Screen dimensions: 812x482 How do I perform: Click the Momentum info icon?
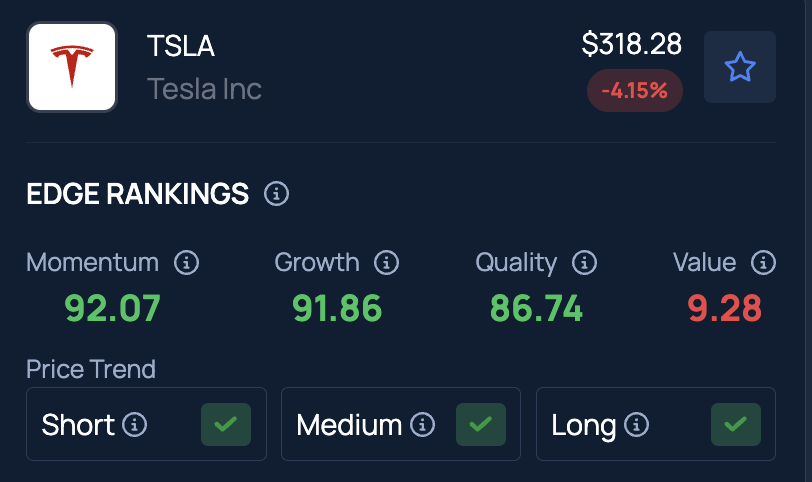click(186, 262)
